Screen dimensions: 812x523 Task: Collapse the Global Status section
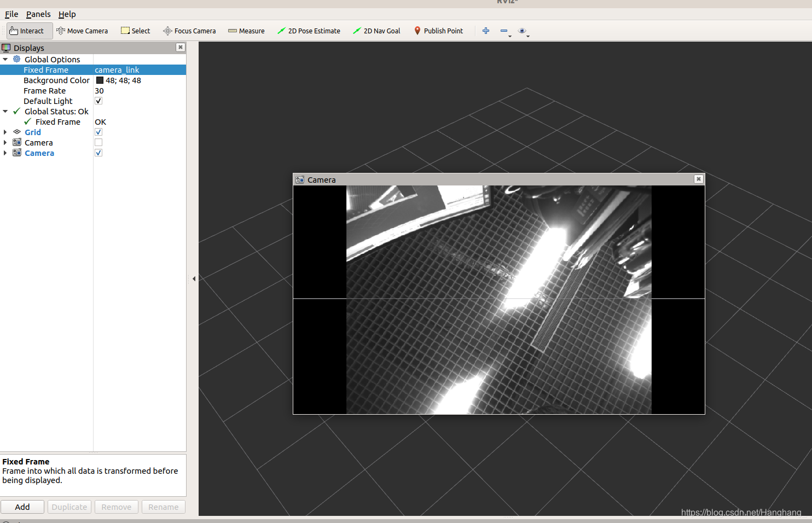click(x=5, y=111)
